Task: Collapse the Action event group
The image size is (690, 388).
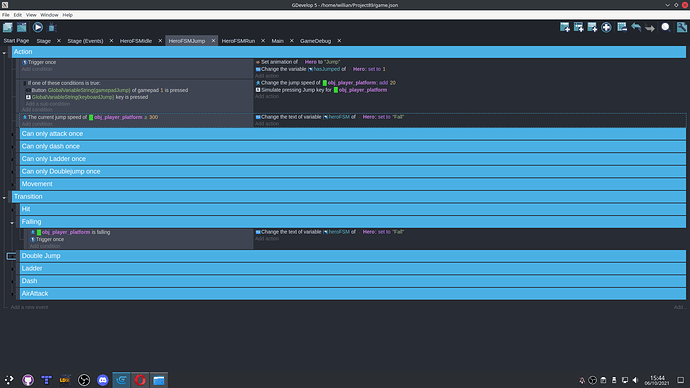Action: 4,53
